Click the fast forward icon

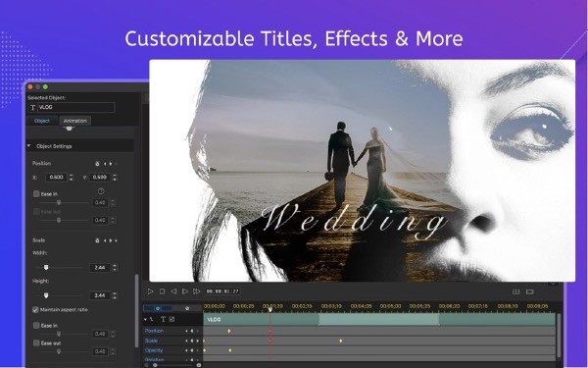coord(196,291)
